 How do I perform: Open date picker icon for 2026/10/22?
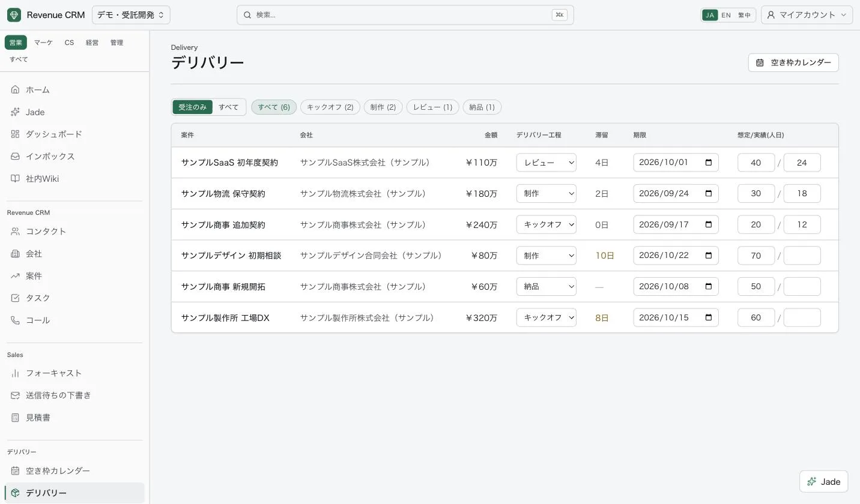(x=709, y=256)
